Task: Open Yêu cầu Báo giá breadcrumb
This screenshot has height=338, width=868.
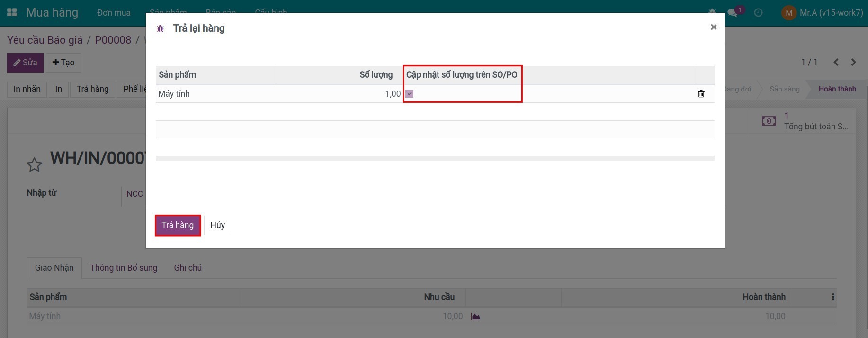Action: (x=45, y=40)
